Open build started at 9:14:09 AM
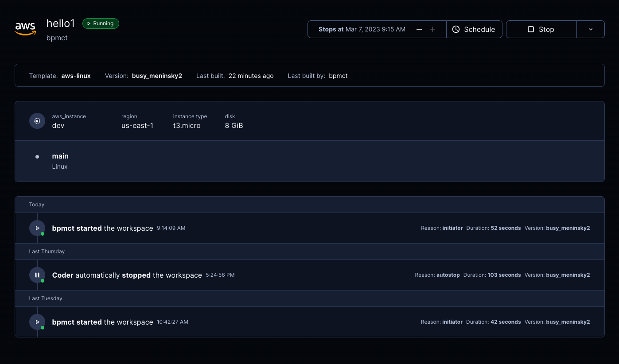This screenshot has height=364, width=619. (310, 228)
